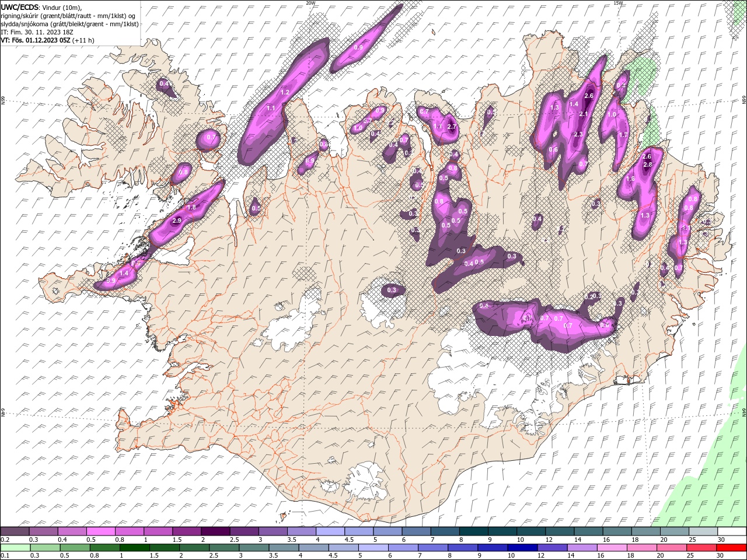The image size is (747, 560).
Task: Click the '1.2' snowfall value on the map
Action: 285,93
